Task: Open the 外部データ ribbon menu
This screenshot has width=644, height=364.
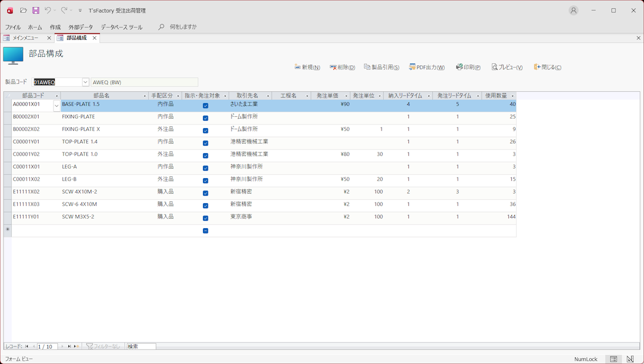Action: 80,27
